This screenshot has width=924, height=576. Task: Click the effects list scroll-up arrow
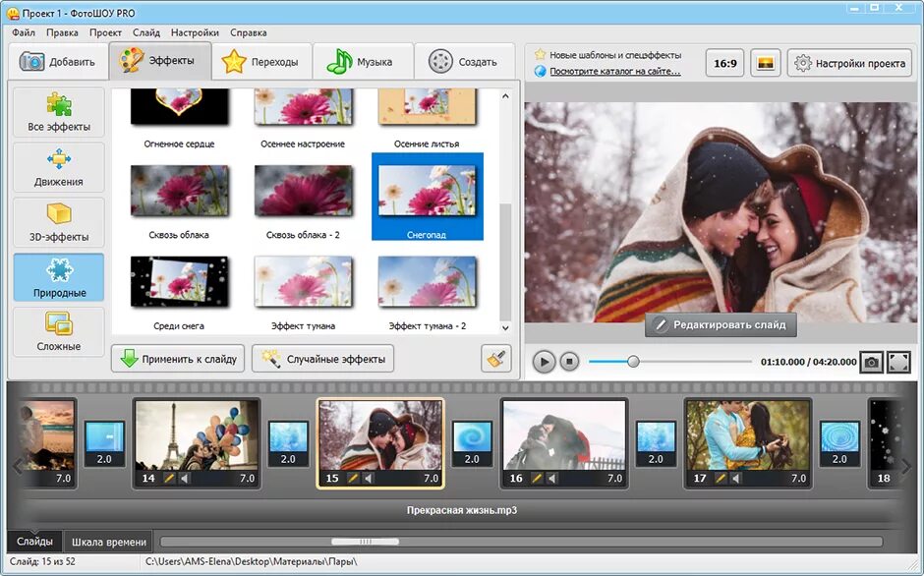[x=505, y=95]
